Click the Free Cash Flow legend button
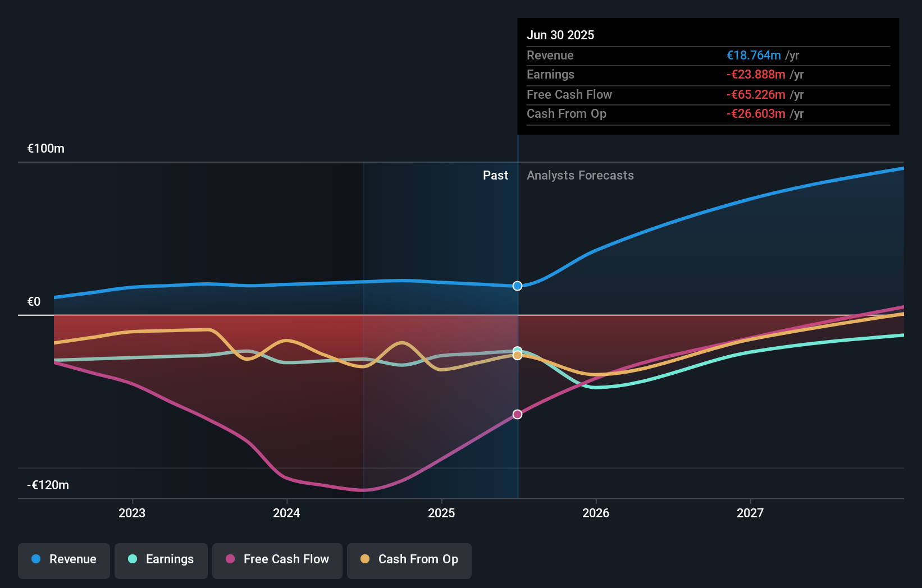Image resolution: width=922 pixels, height=588 pixels. (277, 559)
